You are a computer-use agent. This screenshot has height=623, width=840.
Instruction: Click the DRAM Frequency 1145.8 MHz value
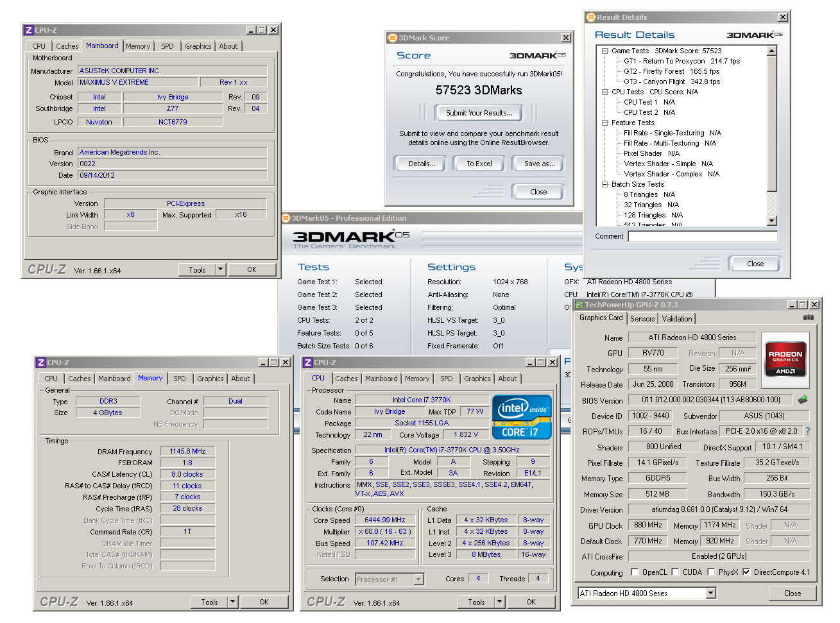click(x=187, y=451)
